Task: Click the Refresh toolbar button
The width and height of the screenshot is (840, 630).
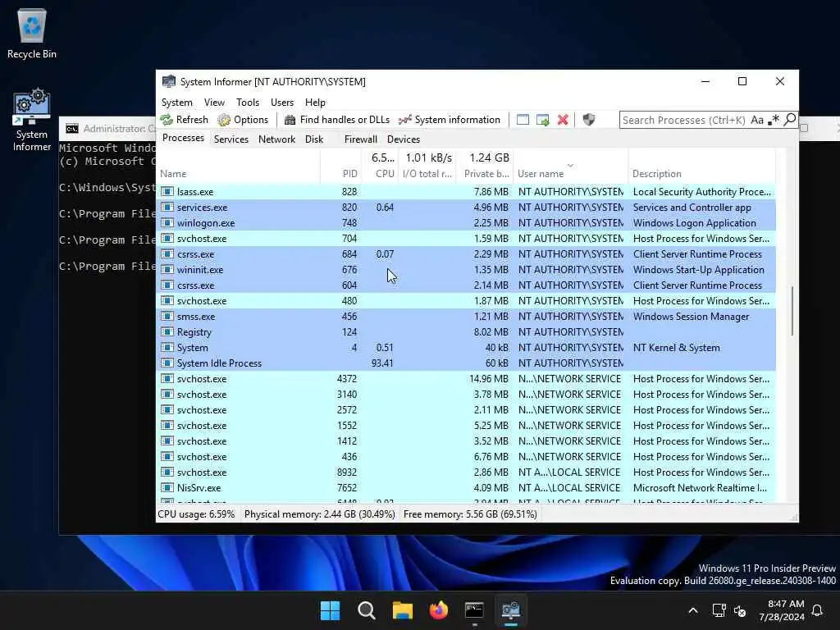Action: (x=185, y=120)
